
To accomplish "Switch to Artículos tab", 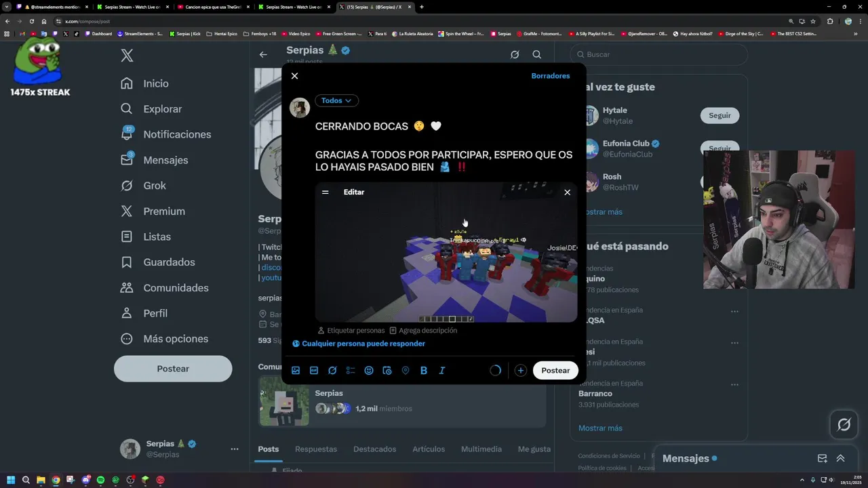I will click(x=429, y=449).
